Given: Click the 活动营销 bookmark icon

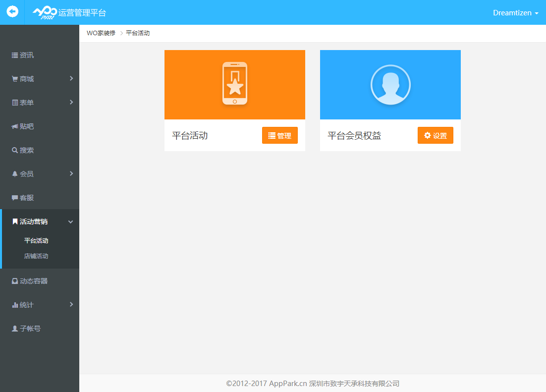Looking at the screenshot, I should [14, 222].
